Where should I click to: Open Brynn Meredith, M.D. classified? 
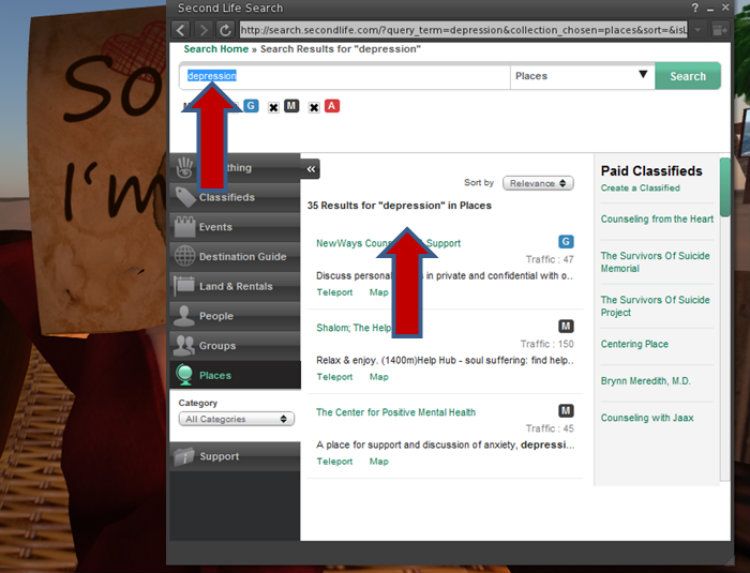pyautogui.click(x=645, y=381)
